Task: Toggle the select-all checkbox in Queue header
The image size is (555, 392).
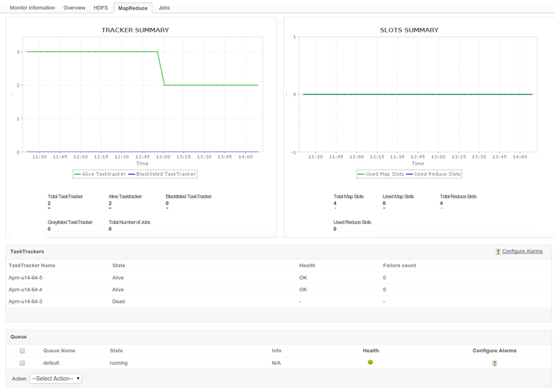Action: (x=22, y=351)
